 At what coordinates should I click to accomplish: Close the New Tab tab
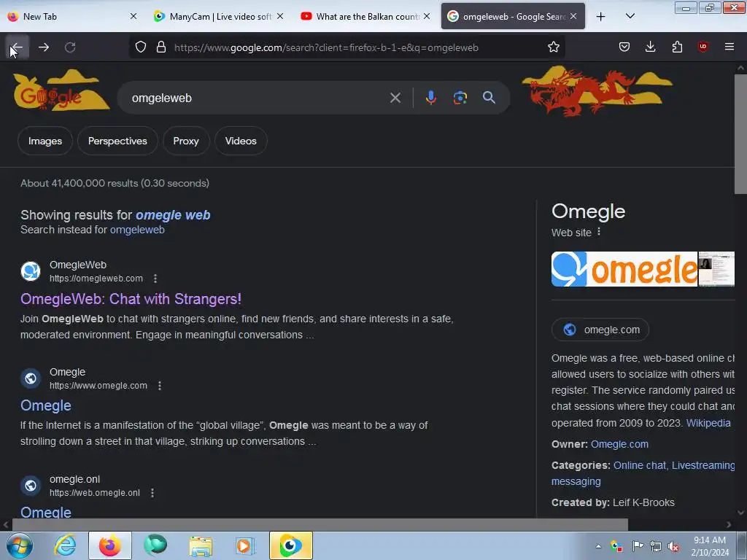click(x=133, y=17)
